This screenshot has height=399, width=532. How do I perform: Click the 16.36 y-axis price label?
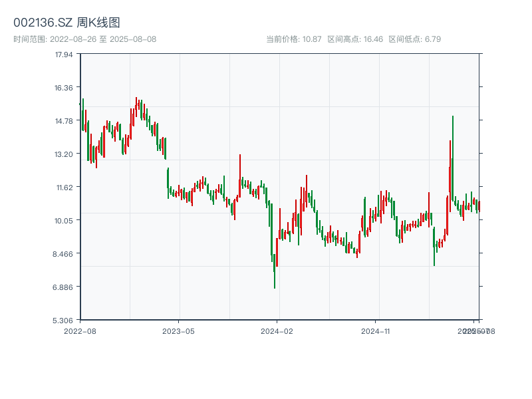tap(64, 88)
